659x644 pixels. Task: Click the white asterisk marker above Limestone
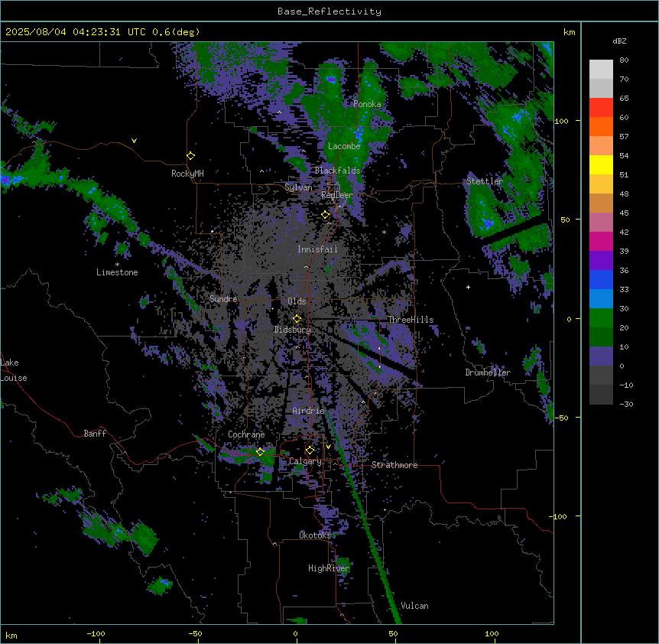click(x=117, y=265)
